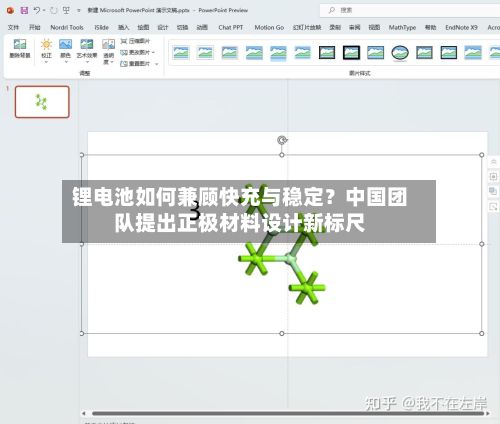Apply the thick black frame picture style
Image resolution: width=500 pixels, height=424 pixels.
(351, 52)
